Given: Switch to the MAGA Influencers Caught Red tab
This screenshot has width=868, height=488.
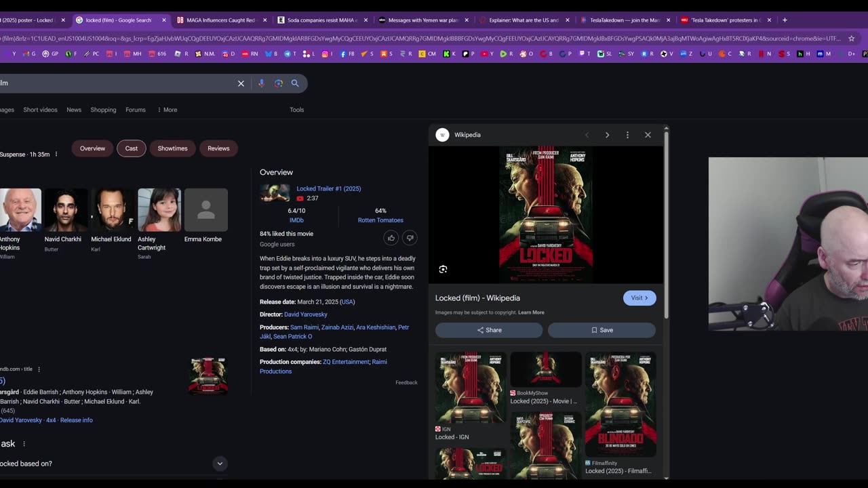Looking at the screenshot, I should point(221,20).
